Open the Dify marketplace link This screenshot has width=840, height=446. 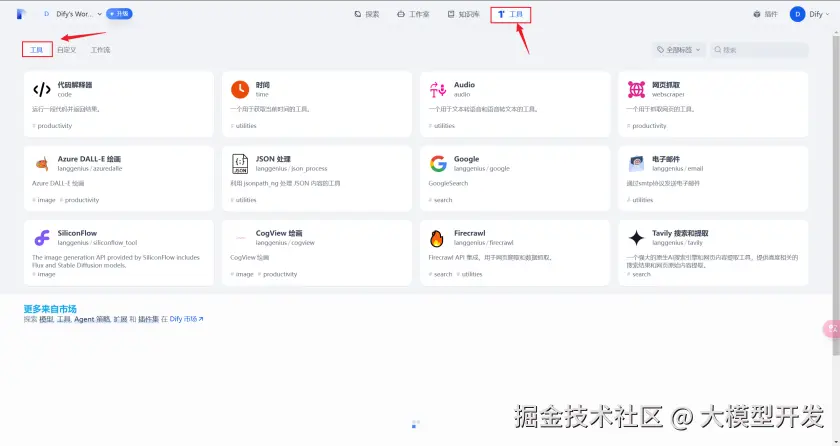click(x=186, y=319)
